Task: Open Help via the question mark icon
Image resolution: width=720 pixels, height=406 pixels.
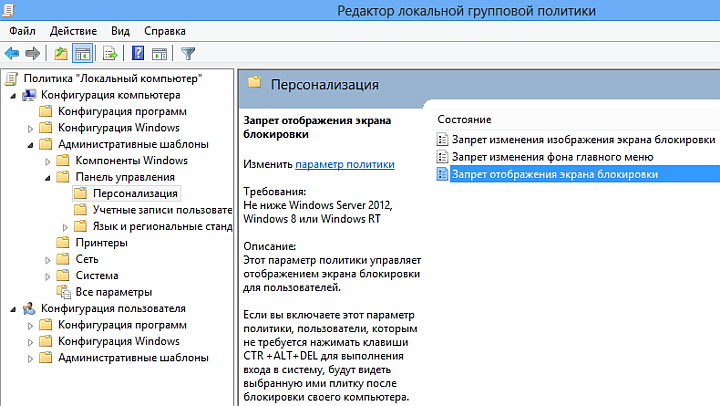Action: (138, 53)
